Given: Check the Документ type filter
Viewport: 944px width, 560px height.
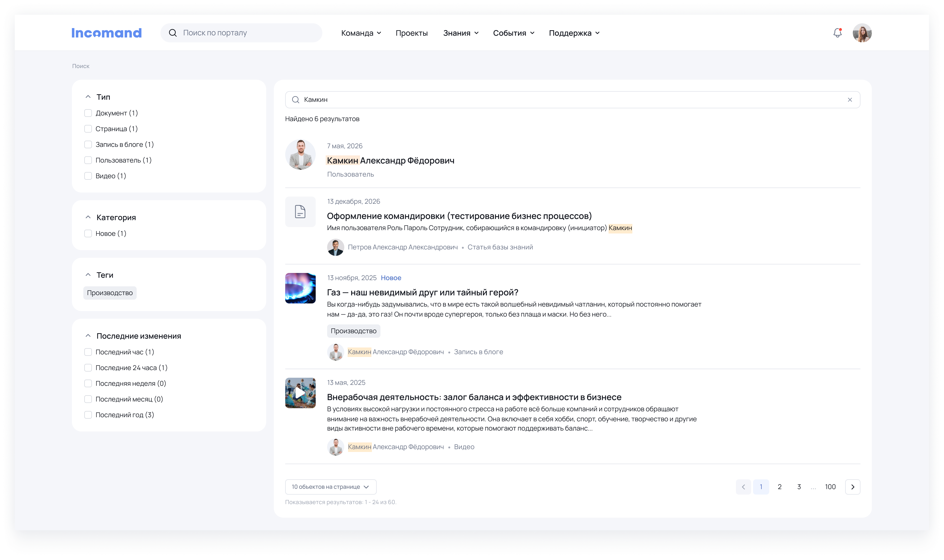Looking at the screenshot, I should pos(88,113).
